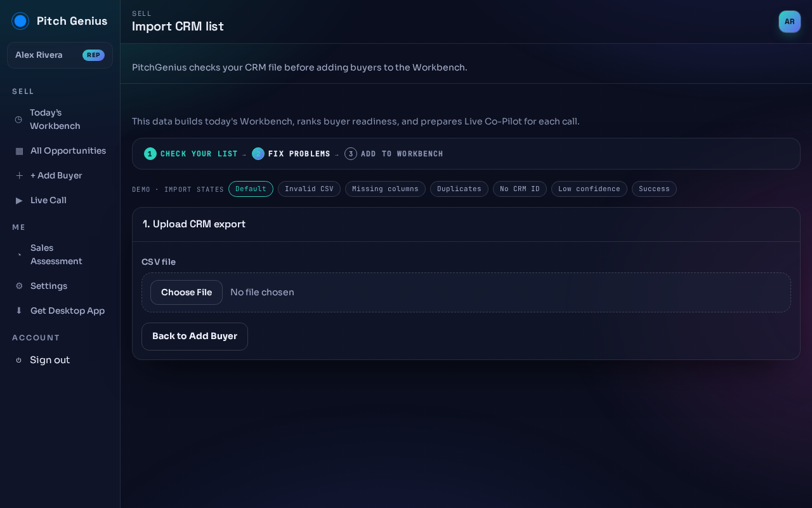
Task: Click the 'No file chosen' text
Action: pos(262,292)
